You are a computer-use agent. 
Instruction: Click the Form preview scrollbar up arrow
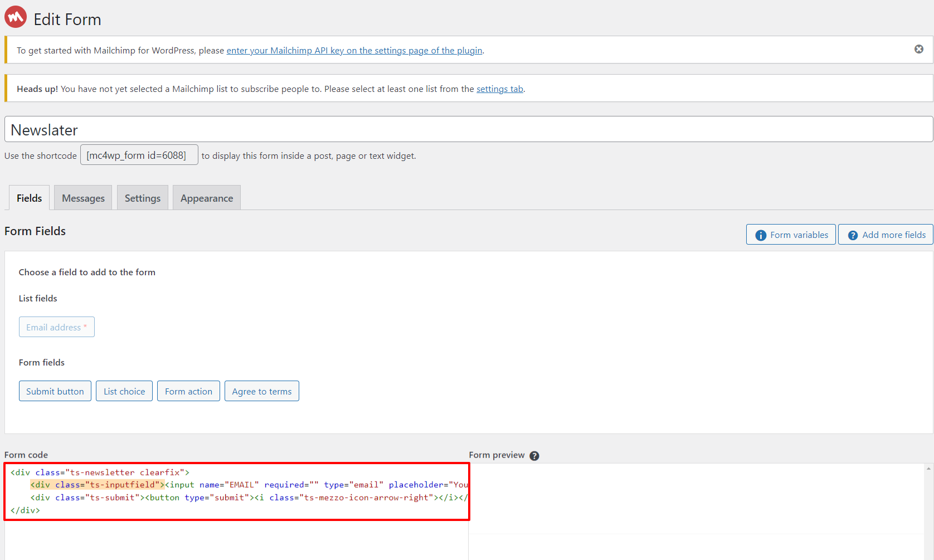(x=928, y=469)
